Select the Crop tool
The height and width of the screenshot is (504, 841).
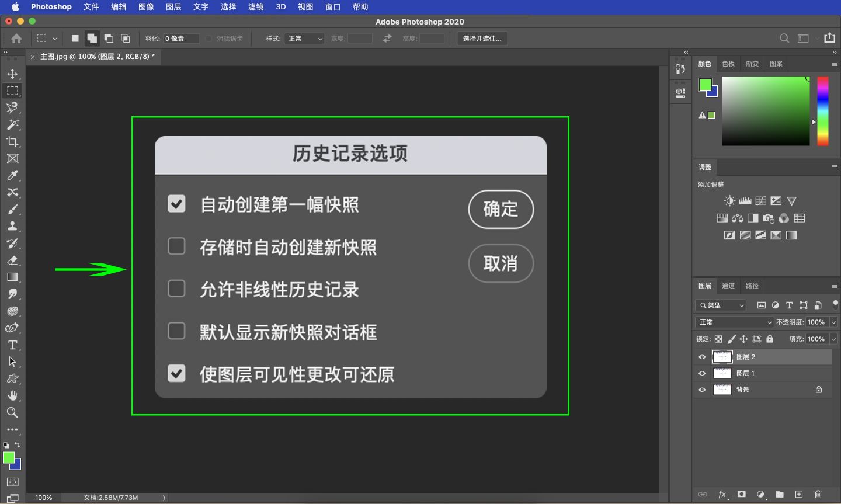[12, 141]
